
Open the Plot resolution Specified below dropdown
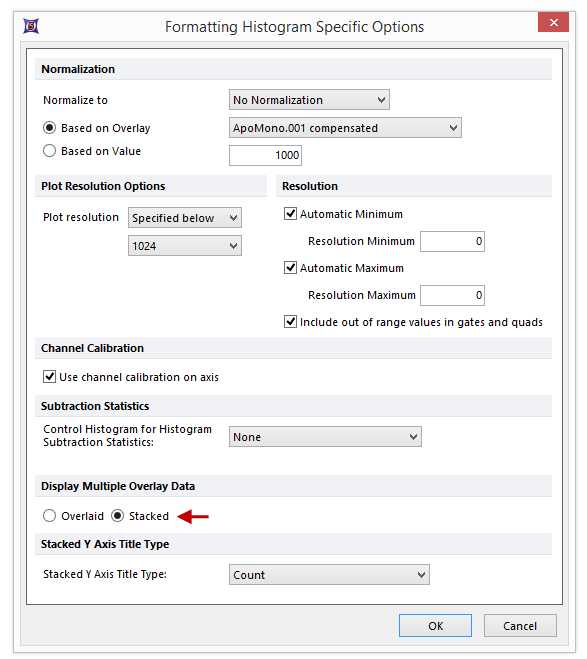coord(185,218)
